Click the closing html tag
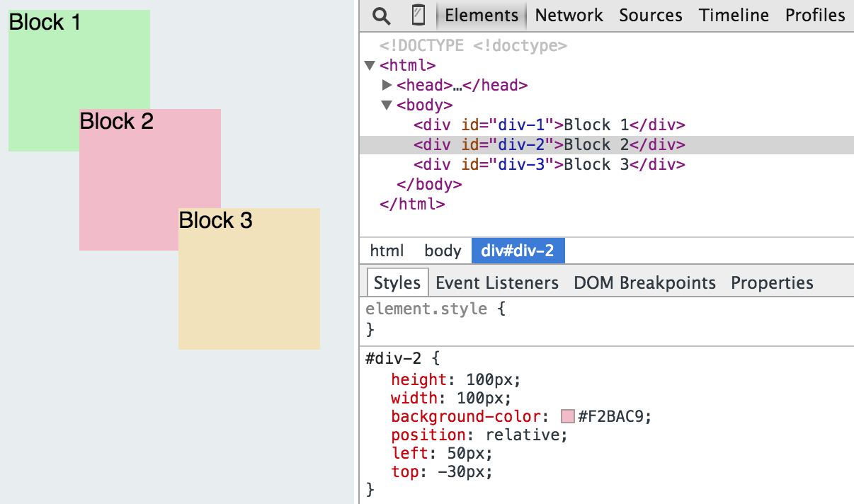The width and height of the screenshot is (854, 504). [x=412, y=205]
